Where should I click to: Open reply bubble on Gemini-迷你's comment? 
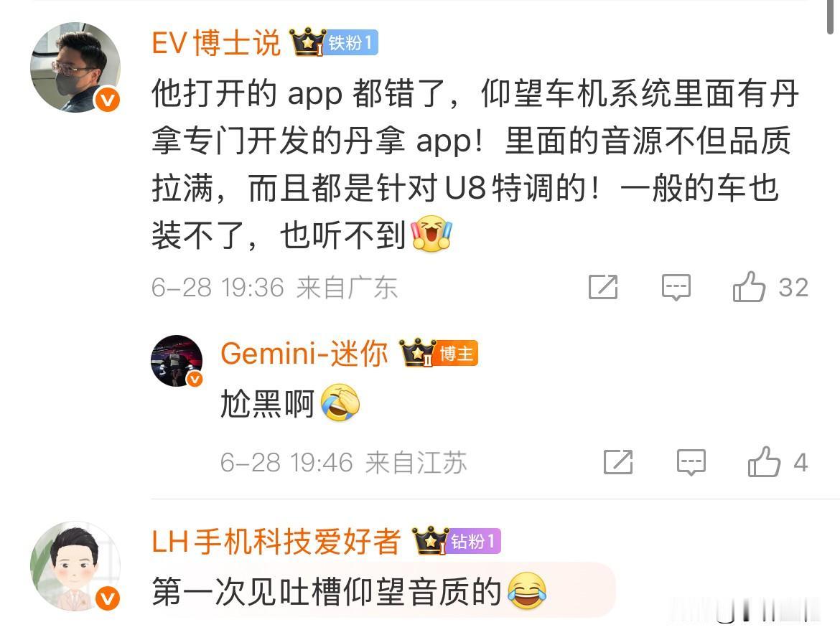pos(691,462)
